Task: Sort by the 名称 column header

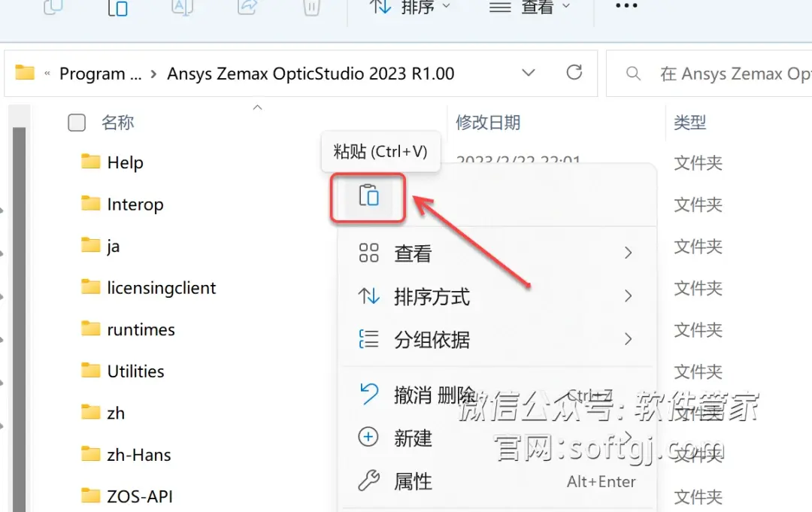Action: 117,123
